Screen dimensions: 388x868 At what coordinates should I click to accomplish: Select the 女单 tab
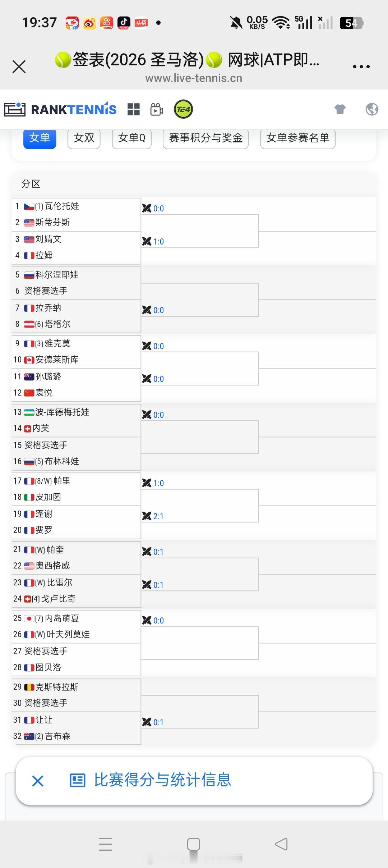coord(39,138)
